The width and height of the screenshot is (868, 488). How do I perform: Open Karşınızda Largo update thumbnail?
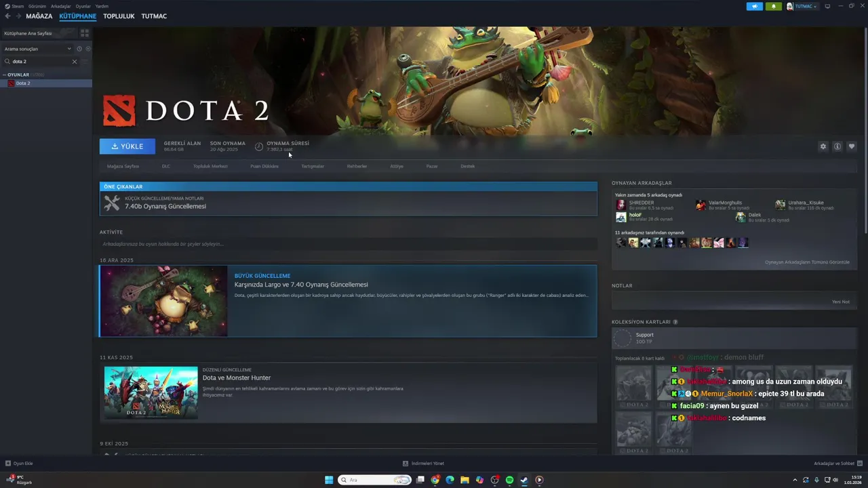[163, 301]
